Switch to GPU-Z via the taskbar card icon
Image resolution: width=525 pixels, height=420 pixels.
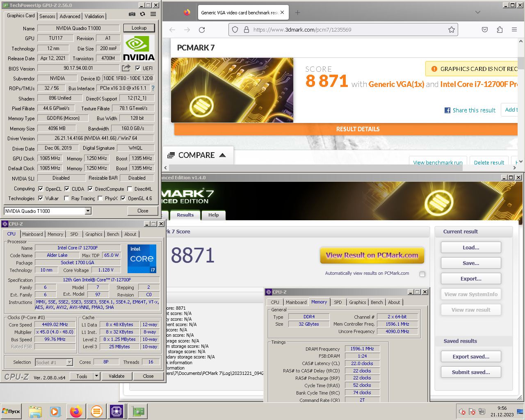138,411
